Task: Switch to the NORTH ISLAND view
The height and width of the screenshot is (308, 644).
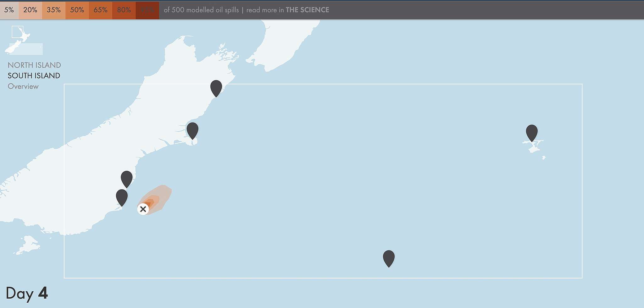Action: tap(34, 65)
